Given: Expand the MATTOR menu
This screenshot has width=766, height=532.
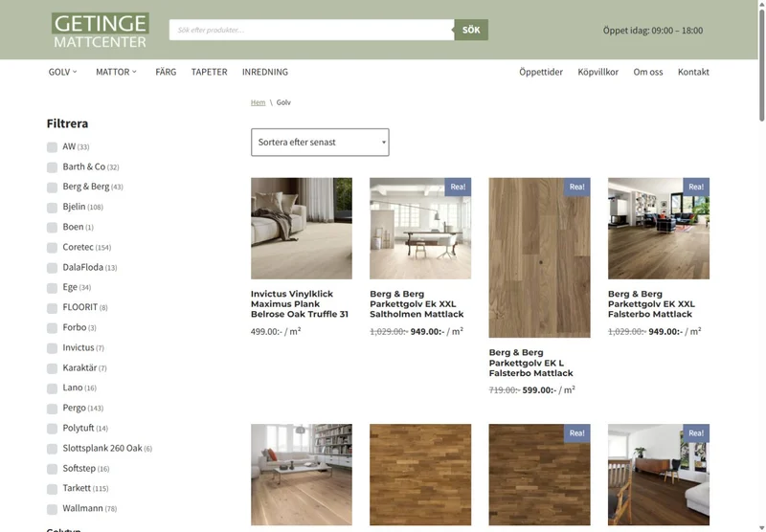Looking at the screenshot, I should (x=116, y=72).
